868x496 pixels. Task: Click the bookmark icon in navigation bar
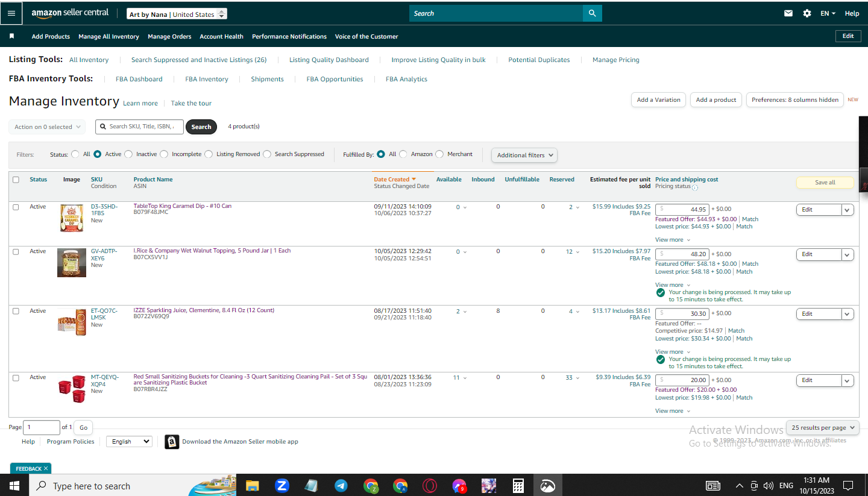point(11,36)
